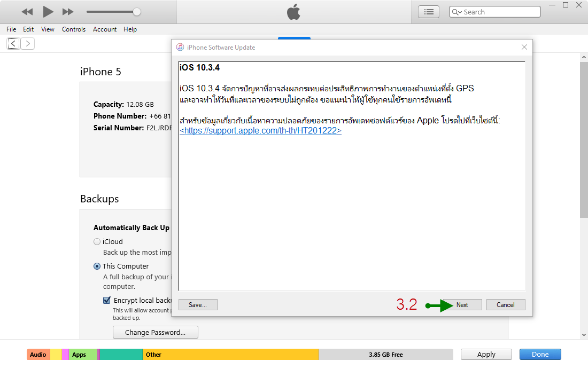588x369 pixels.
Task: Click into the Search field
Action: [x=495, y=12]
